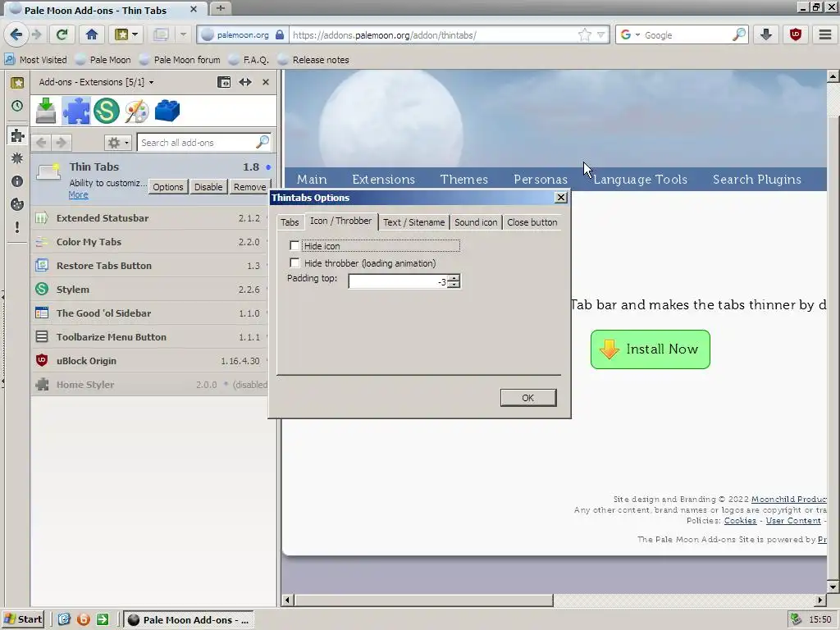The image size is (840, 630).
Task: Remove the Thin Tabs extension
Action: [x=249, y=187]
